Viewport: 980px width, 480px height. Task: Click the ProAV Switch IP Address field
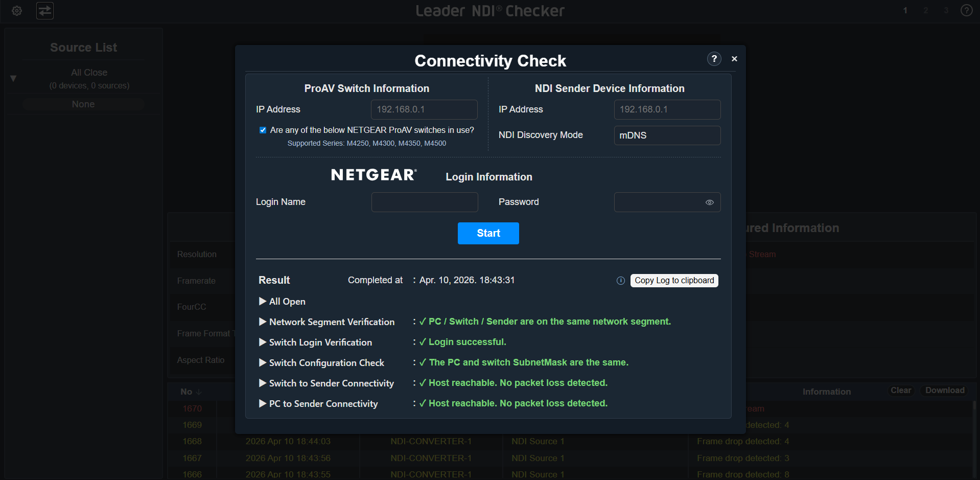pos(424,110)
